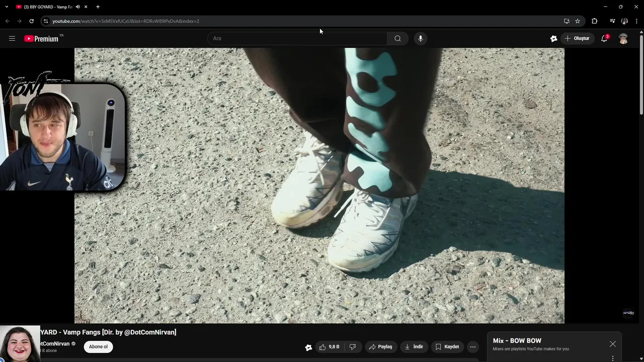Open Mix playlist options three dots
Viewport: 644px width, 362px height.
(613, 358)
